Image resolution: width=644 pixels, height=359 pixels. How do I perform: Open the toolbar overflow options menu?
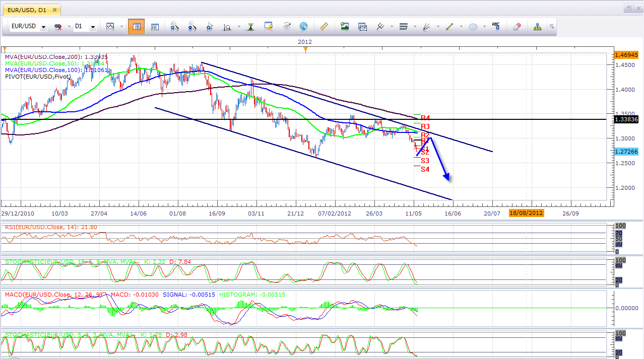(x=552, y=27)
